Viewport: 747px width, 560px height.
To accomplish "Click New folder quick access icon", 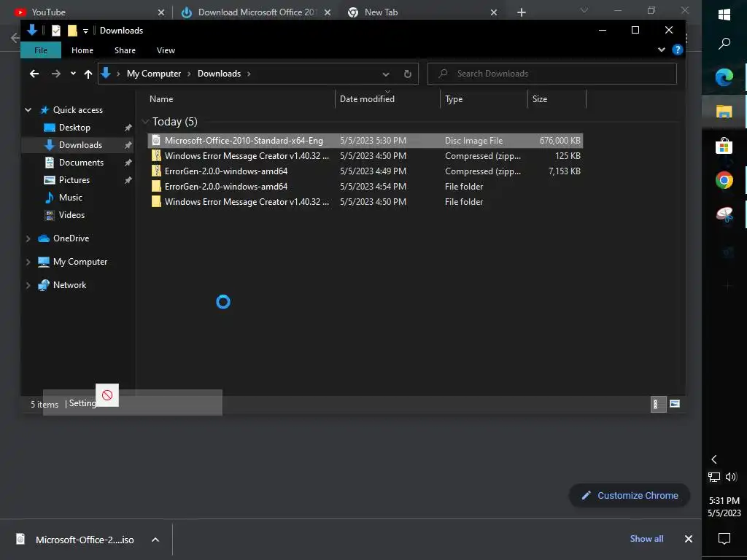I will (x=72, y=31).
